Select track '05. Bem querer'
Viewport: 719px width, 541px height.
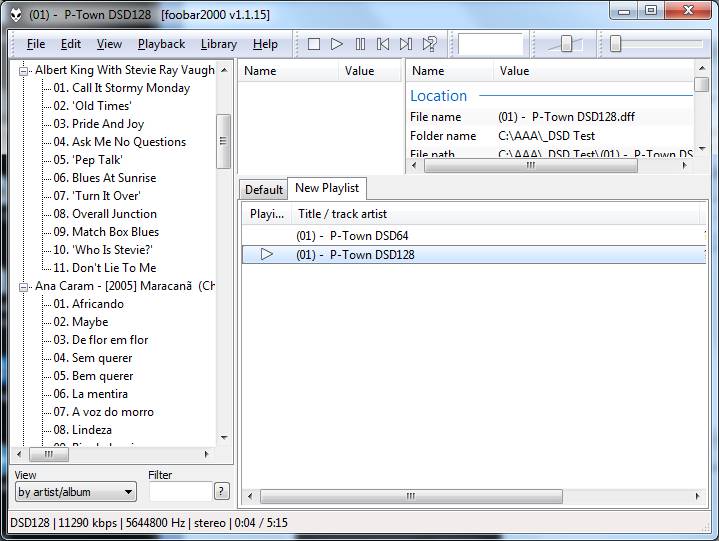(x=93, y=376)
